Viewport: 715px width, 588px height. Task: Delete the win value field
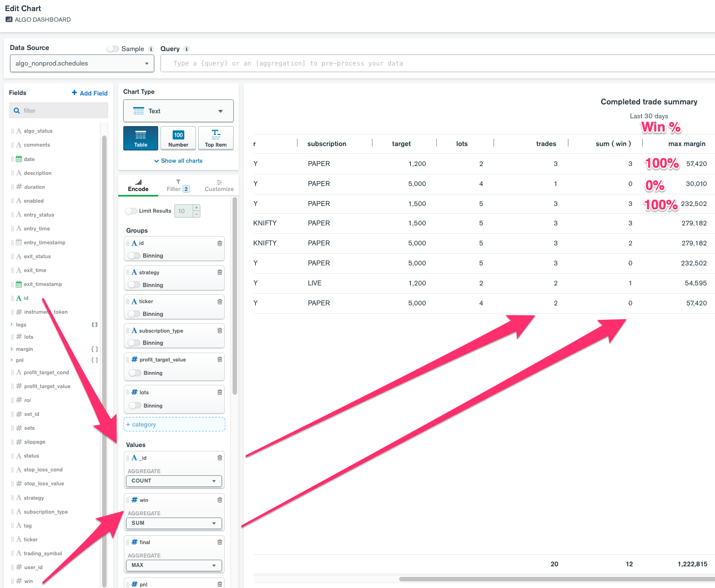tap(220, 500)
